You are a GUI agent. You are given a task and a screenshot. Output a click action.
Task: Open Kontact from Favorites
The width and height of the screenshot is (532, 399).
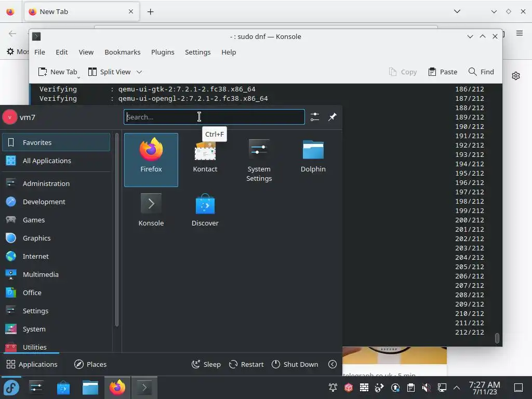point(205,160)
